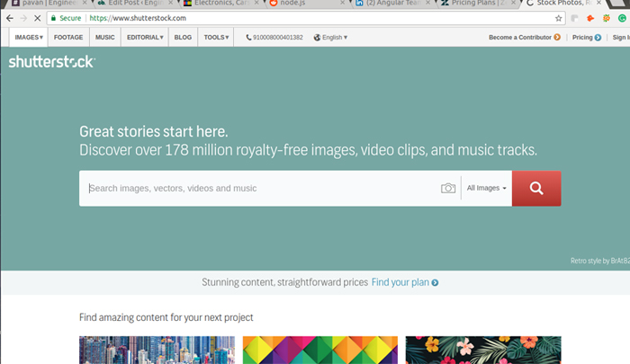Bookmark page with the star icon

coord(558,18)
